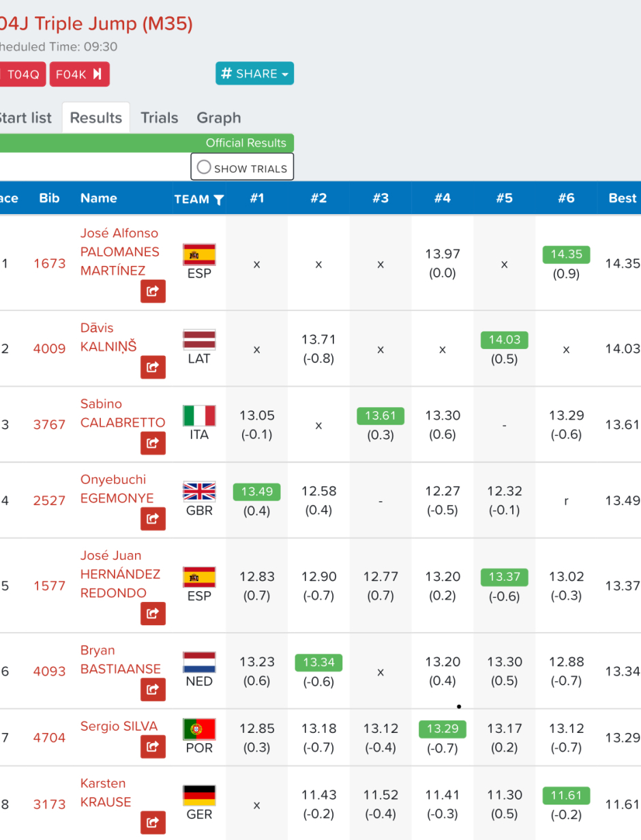
Task: Click the Spain flag in first row
Action: (199, 254)
